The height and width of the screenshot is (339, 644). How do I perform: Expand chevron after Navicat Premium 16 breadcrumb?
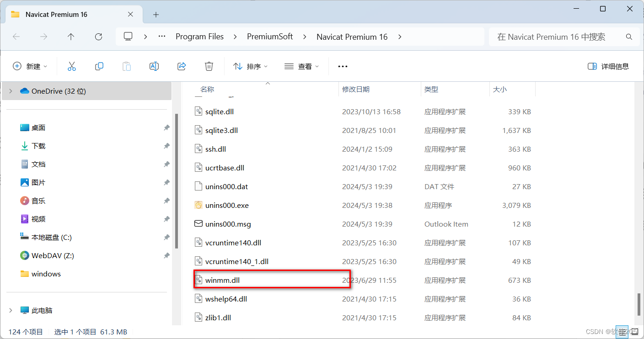point(400,37)
